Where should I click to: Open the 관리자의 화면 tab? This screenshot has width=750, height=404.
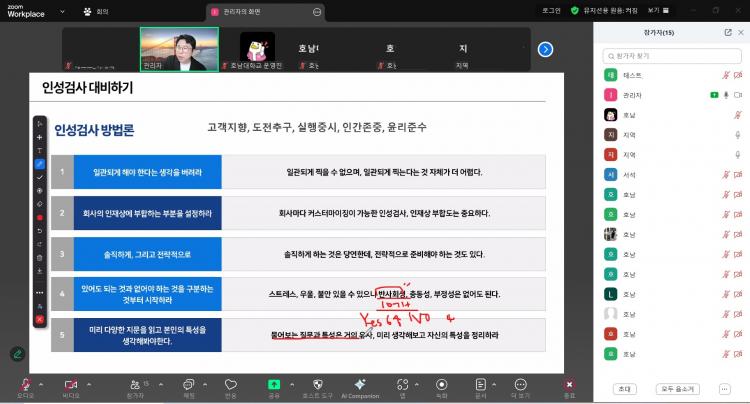(x=266, y=12)
